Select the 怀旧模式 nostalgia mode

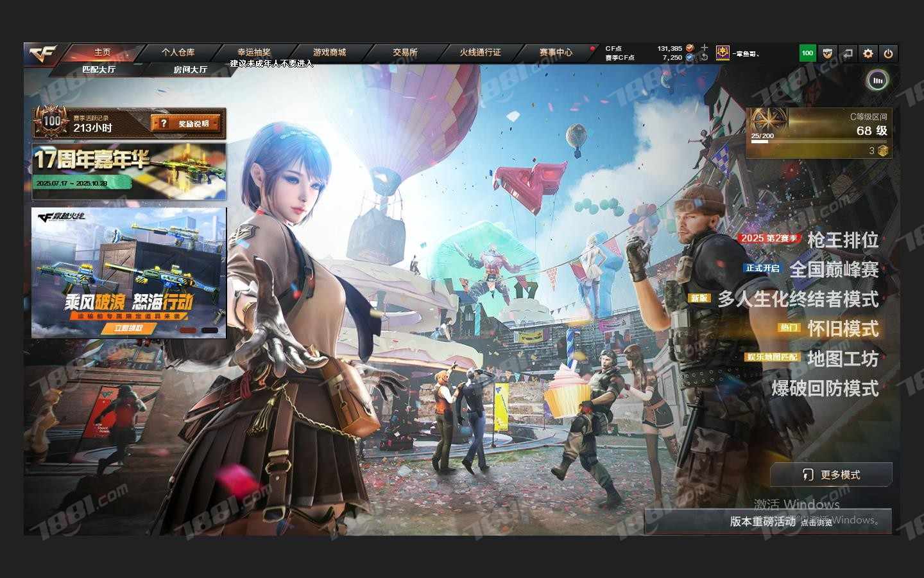coord(843,329)
